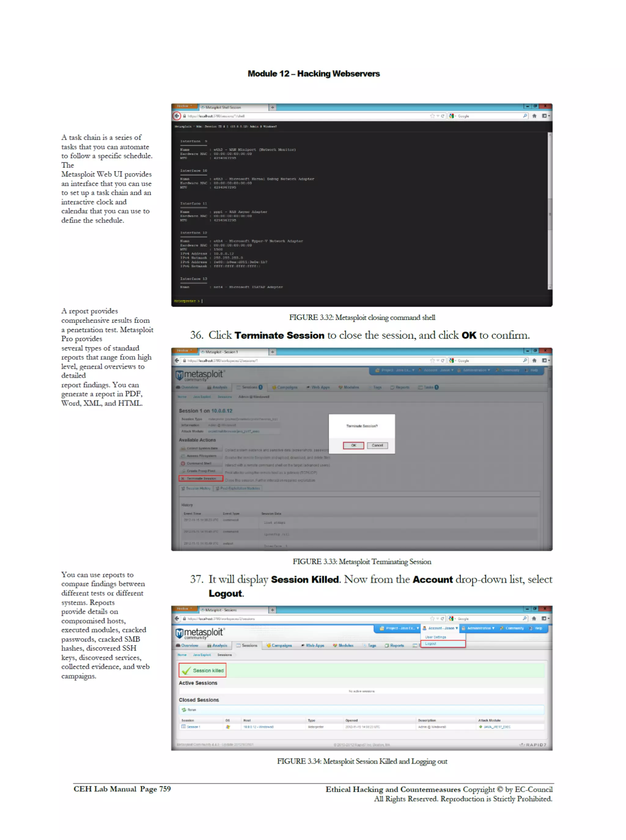
Task: Click 10.0.0.12 link in Session 1 heading
Action: 222,411
